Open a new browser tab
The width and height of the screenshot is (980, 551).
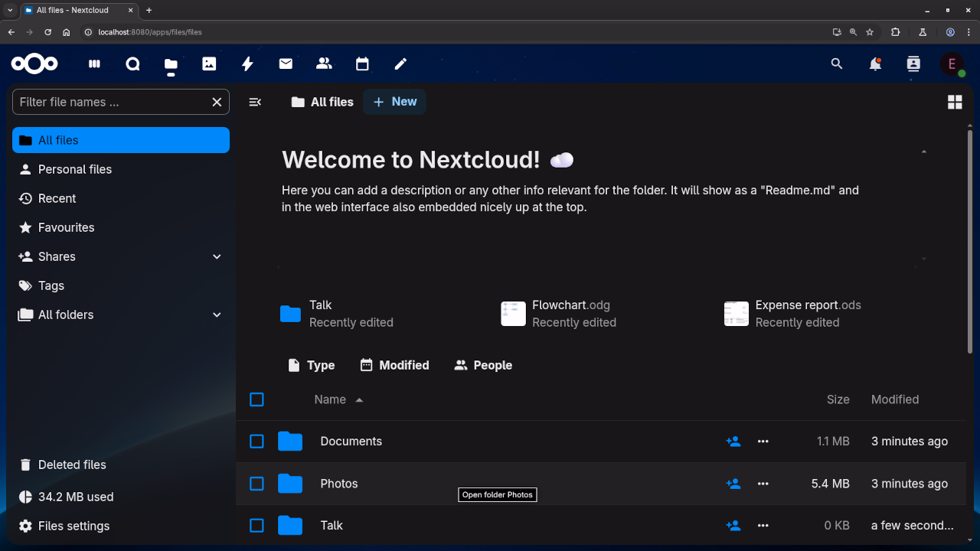(x=149, y=10)
